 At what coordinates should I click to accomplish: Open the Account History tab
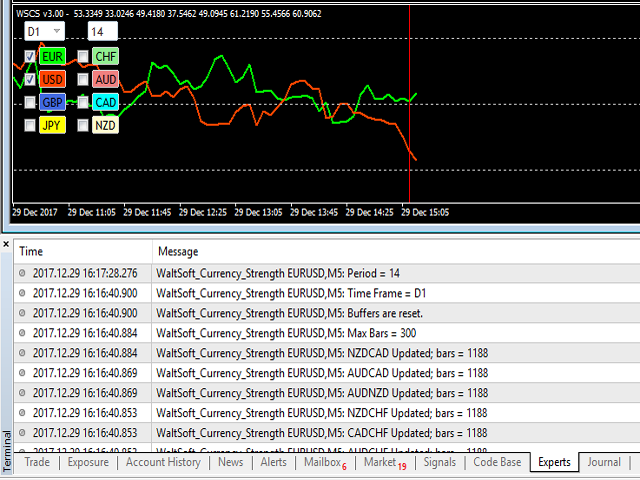pos(163,462)
